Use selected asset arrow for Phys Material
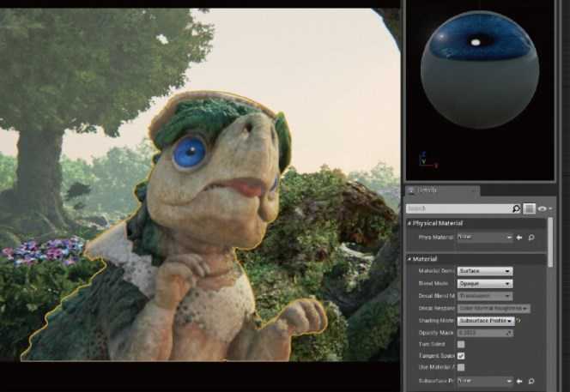The image size is (570, 392). pyautogui.click(x=519, y=238)
